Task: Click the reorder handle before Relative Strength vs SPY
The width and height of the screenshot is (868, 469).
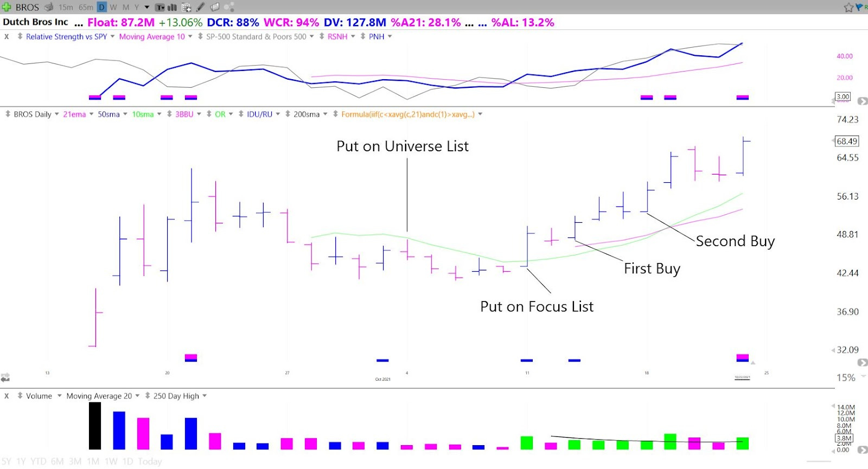Action: coord(20,36)
